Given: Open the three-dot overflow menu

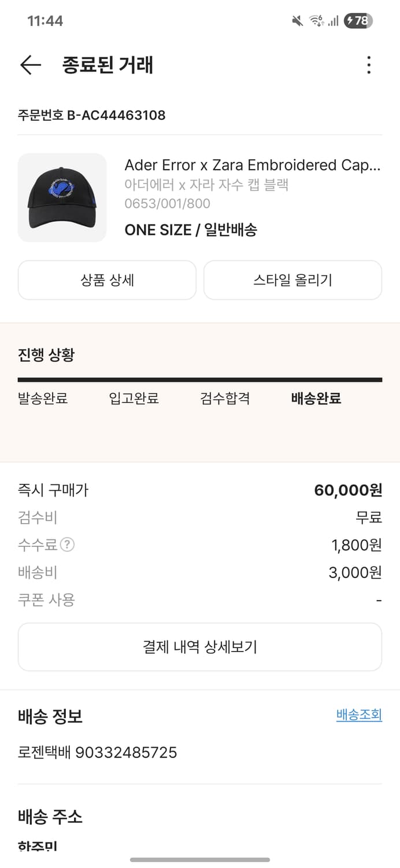Looking at the screenshot, I should [x=369, y=65].
